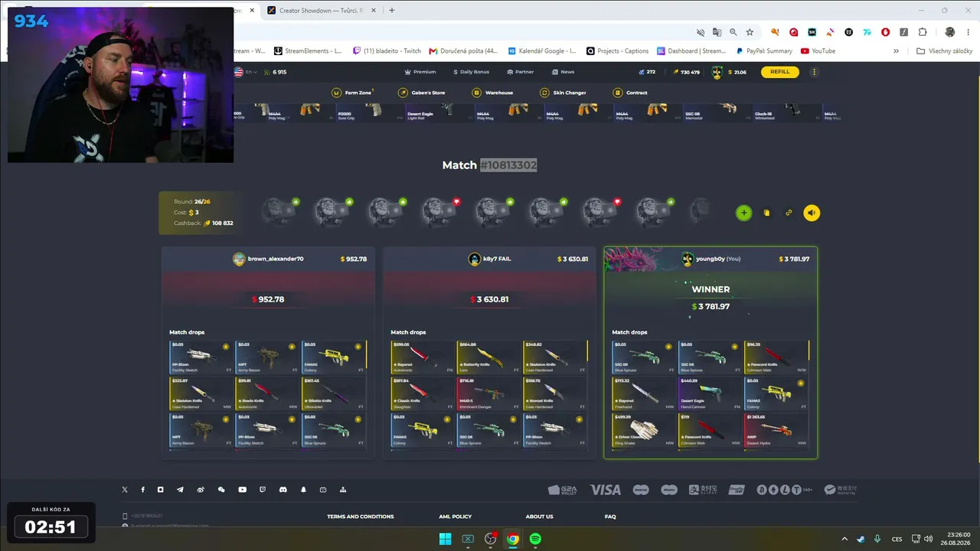Expand the hidden bookmarks chevron
The width and height of the screenshot is (980, 551).
click(x=896, y=51)
